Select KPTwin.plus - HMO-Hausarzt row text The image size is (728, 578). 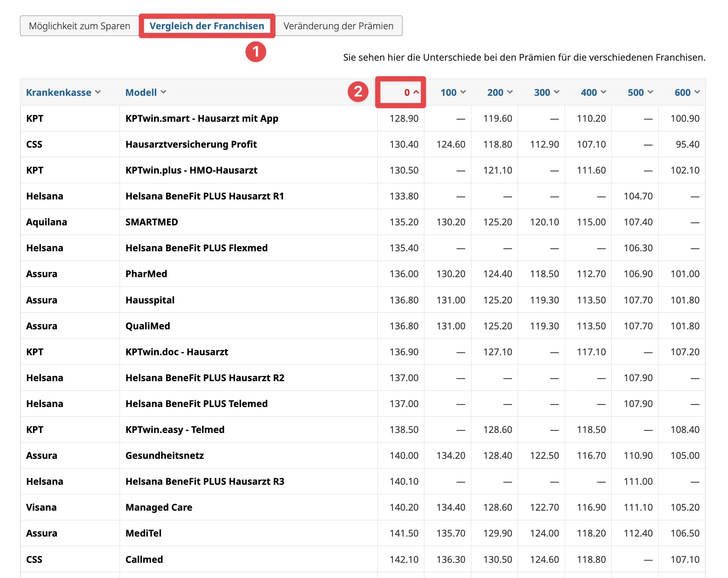pyautogui.click(x=191, y=170)
